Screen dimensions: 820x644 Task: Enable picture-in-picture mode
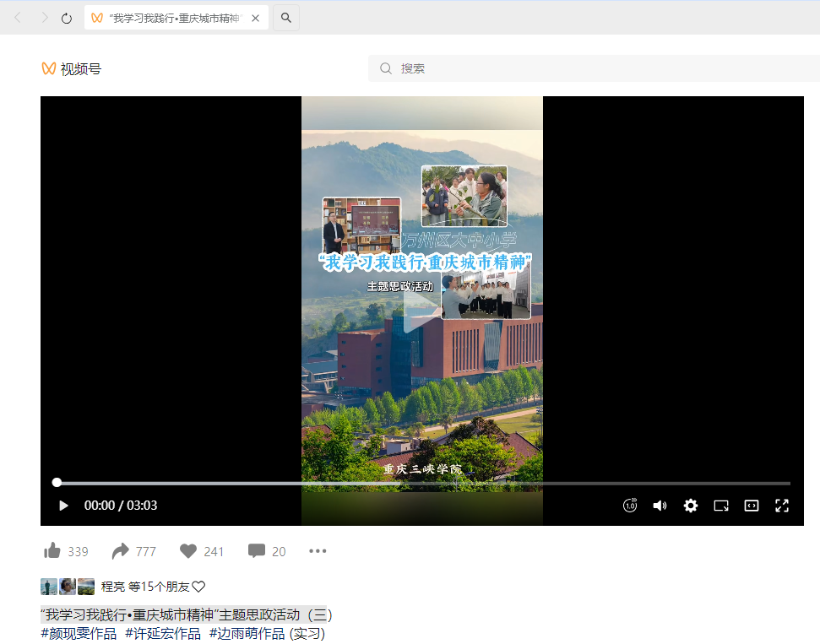(721, 506)
